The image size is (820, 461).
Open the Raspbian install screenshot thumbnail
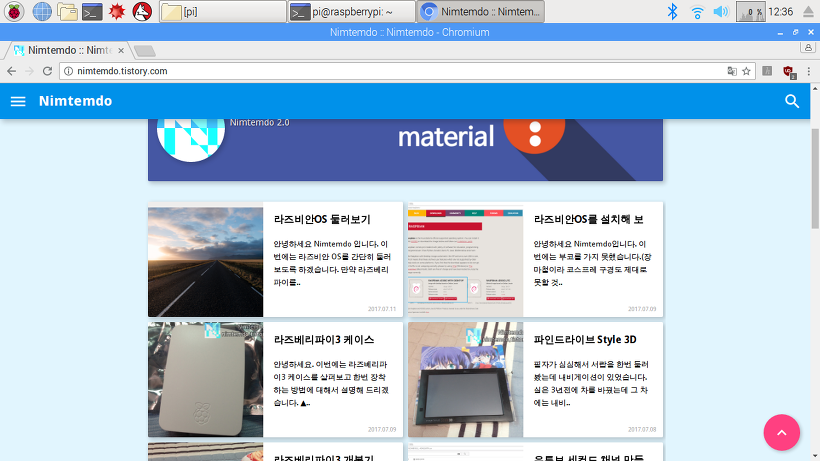coord(465,259)
